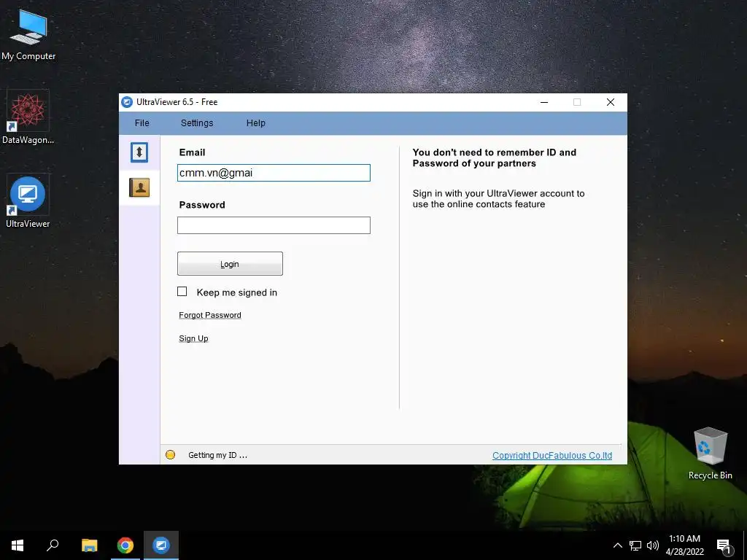Focus the Email input field
The width and height of the screenshot is (747, 560).
[x=274, y=173]
